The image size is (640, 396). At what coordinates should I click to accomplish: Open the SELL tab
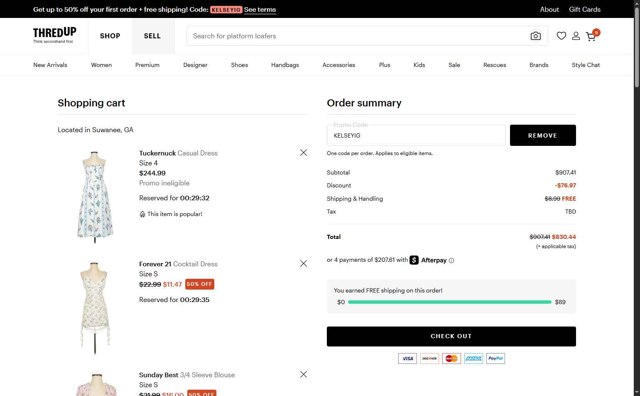[x=152, y=36]
